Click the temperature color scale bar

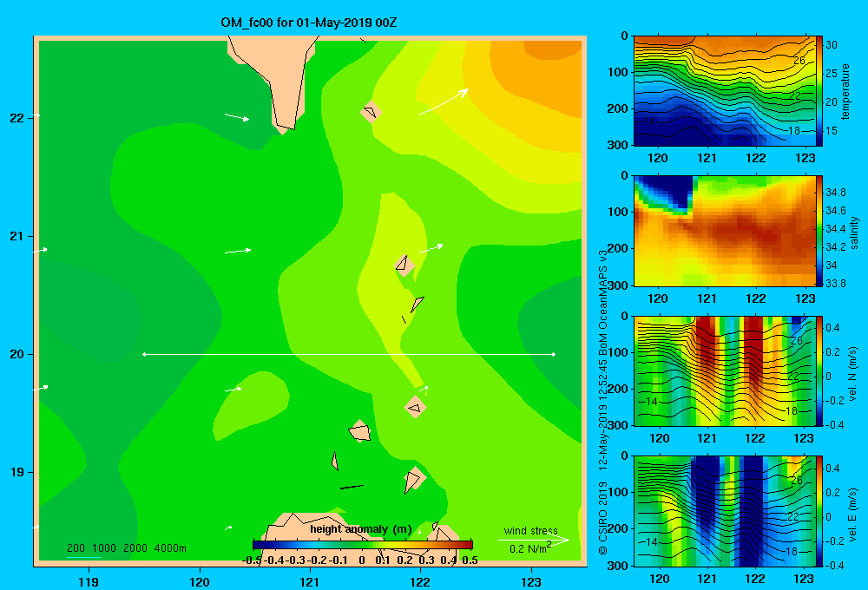(819, 91)
